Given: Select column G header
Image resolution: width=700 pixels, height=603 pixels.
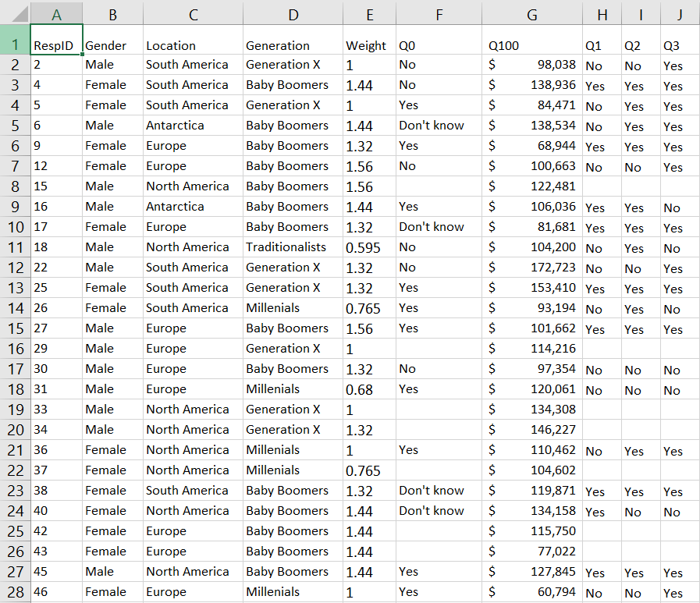Looking at the screenshot, I should pyautogui.click(x=531, y=14).
